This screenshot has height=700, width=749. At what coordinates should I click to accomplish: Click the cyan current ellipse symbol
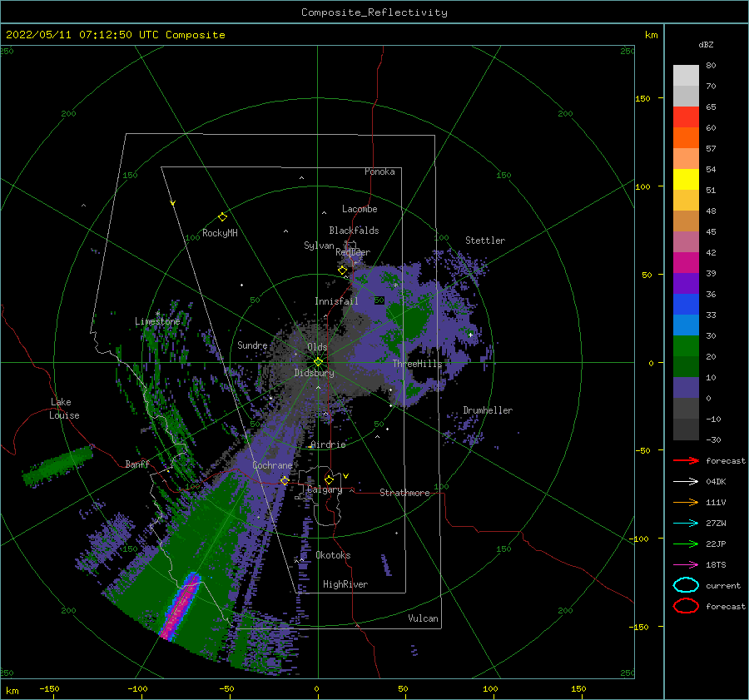pyautogui.click(x=686, y=585)
